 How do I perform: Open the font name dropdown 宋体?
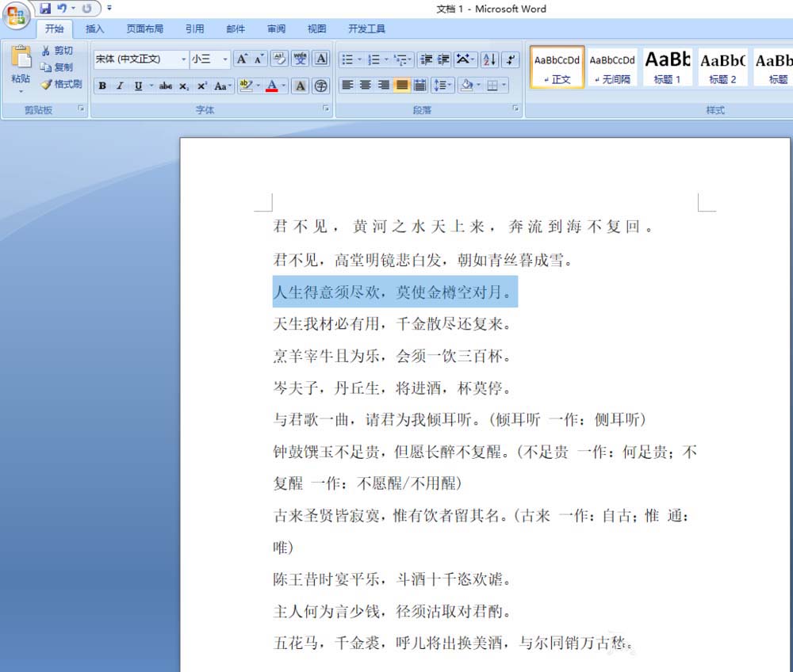[184, 59]
